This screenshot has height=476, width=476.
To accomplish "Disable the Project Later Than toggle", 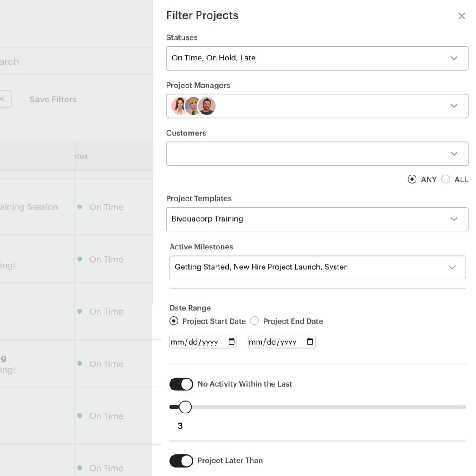I will point(181,461).
